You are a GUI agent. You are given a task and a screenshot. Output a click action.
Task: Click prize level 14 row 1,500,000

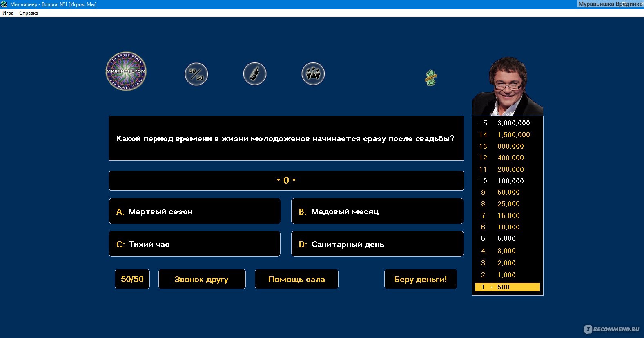[x=507, y=135]
